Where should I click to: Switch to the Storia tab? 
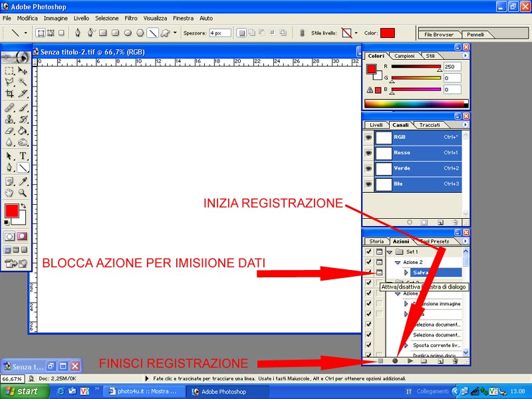(x=378, y=241)
